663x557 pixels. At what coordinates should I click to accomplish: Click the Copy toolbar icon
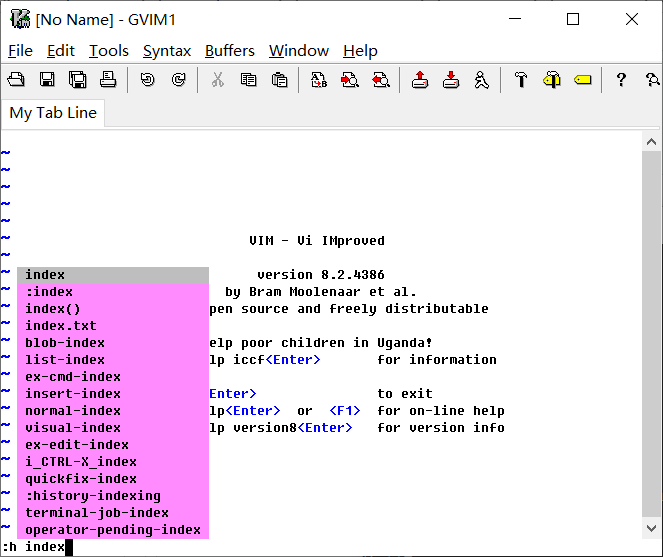tap(249, 80)
